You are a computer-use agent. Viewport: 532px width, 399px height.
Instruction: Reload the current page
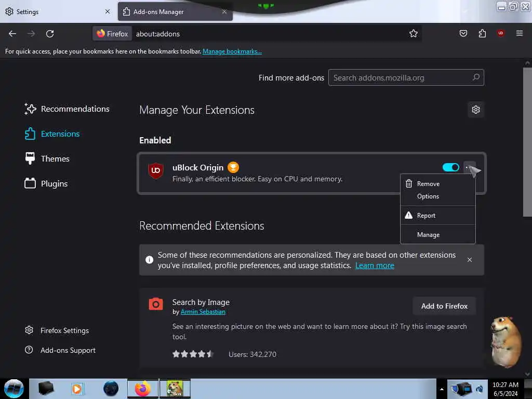50,34
